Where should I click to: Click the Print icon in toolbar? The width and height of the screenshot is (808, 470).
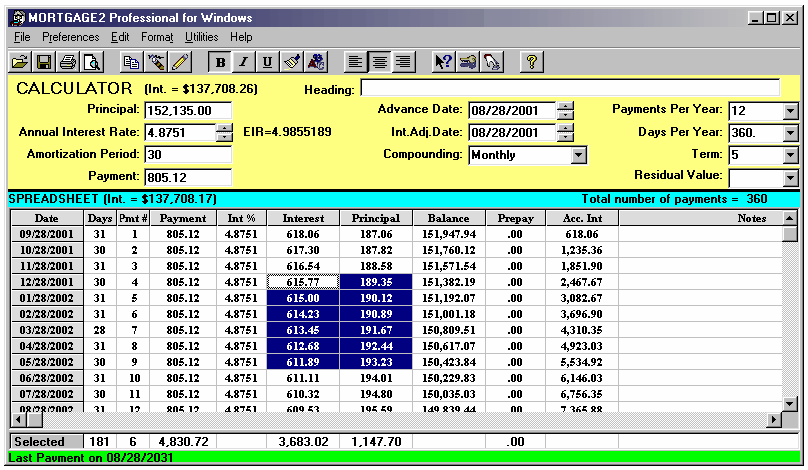[67, 62]
